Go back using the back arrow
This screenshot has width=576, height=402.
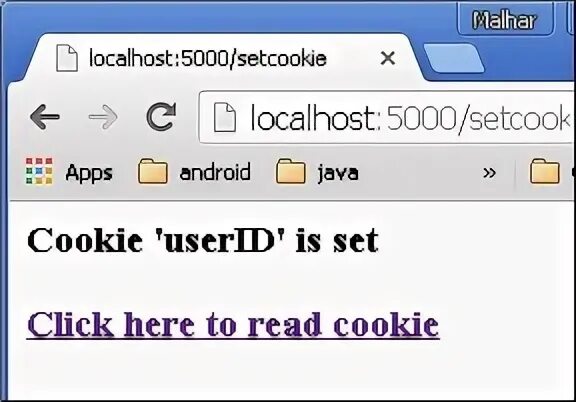[x=44, y=116]
